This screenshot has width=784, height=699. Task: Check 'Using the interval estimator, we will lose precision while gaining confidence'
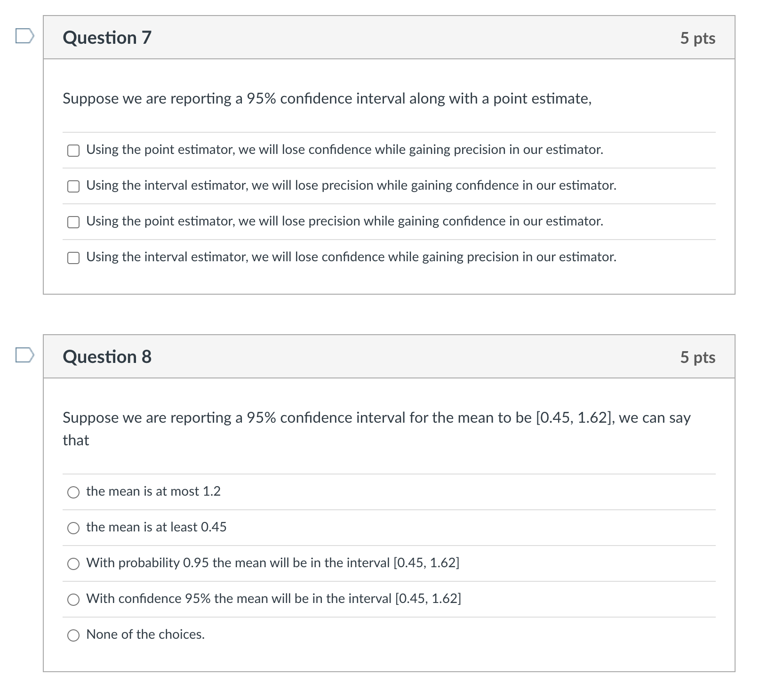pyautogui.click(x=73, y=186)
